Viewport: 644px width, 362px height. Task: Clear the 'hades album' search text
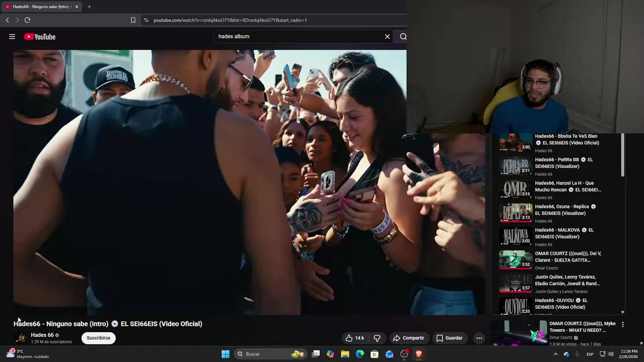(x=387, y=36)
